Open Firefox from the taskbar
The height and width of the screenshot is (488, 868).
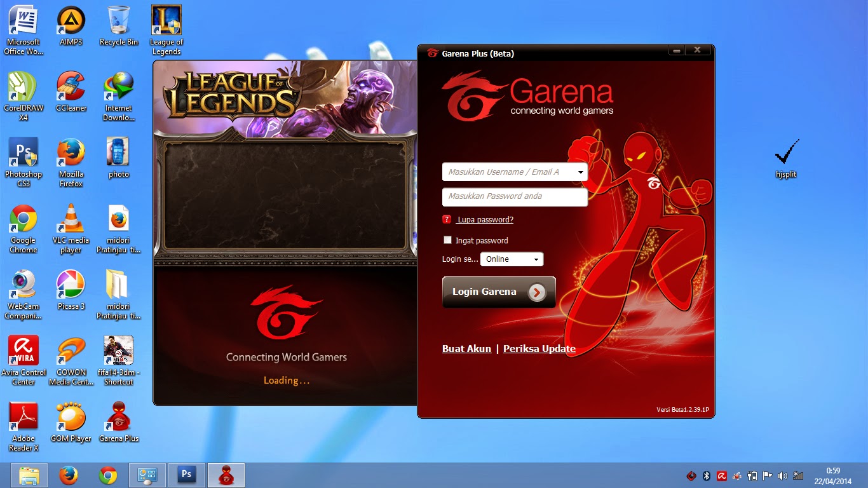tap(69, 475)
